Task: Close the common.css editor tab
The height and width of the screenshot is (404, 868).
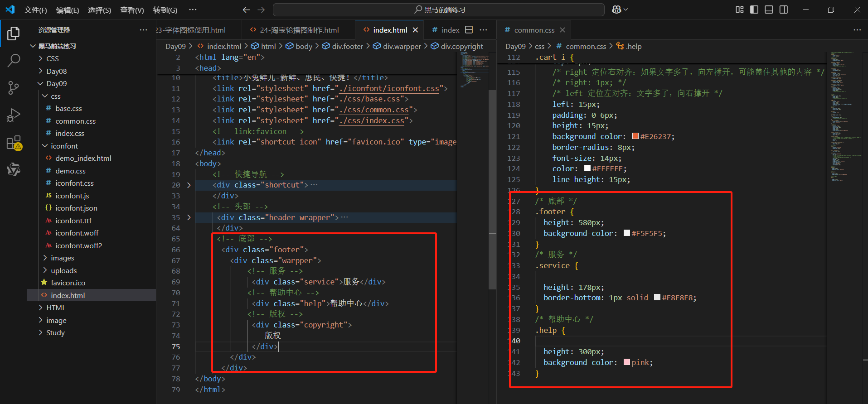Action: [563, 30]
